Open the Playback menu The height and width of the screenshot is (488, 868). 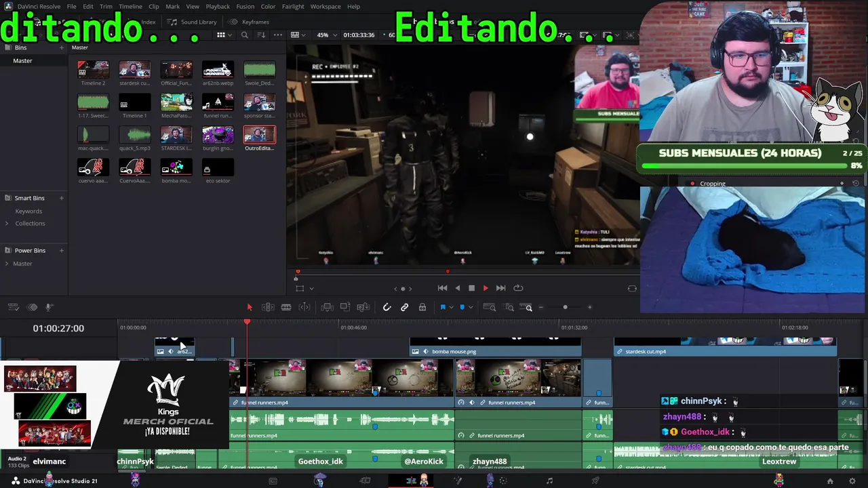pos(218,6)
